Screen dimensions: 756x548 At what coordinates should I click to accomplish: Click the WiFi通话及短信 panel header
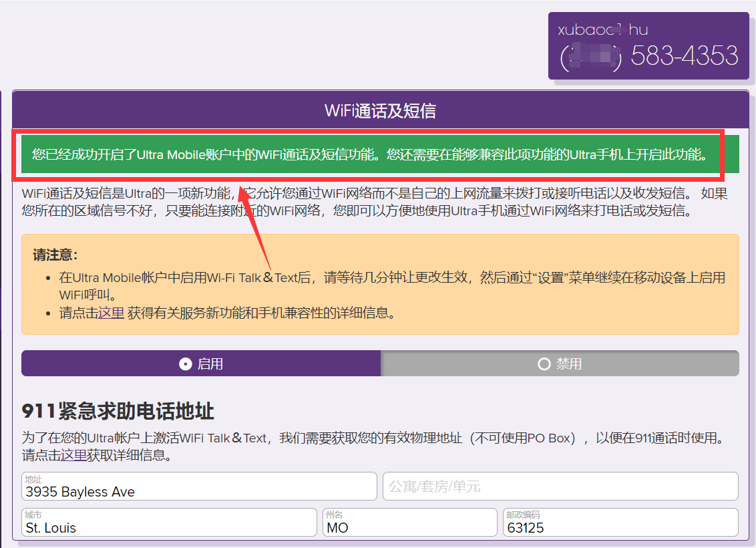click(x=380, y=110)
